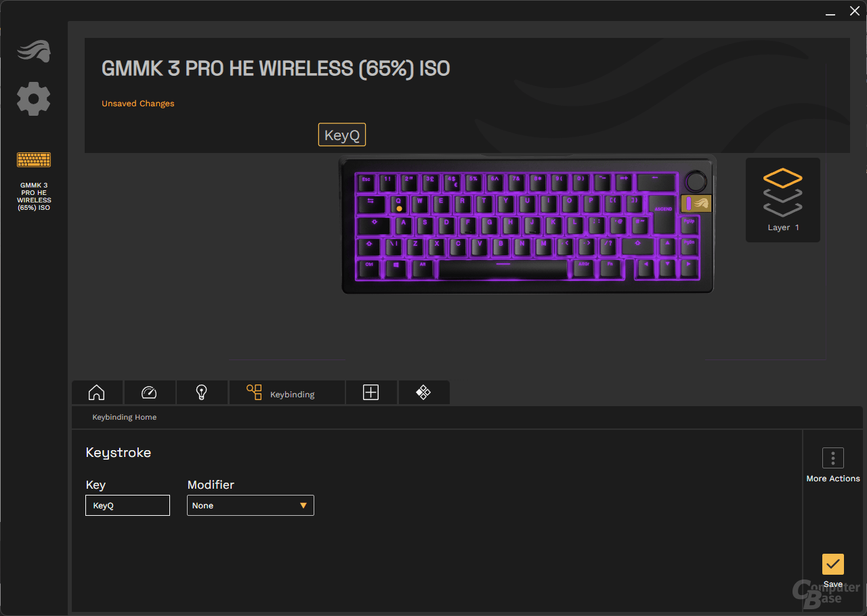Expand the Modifier dropdown showing None

(x=251, y=506)
